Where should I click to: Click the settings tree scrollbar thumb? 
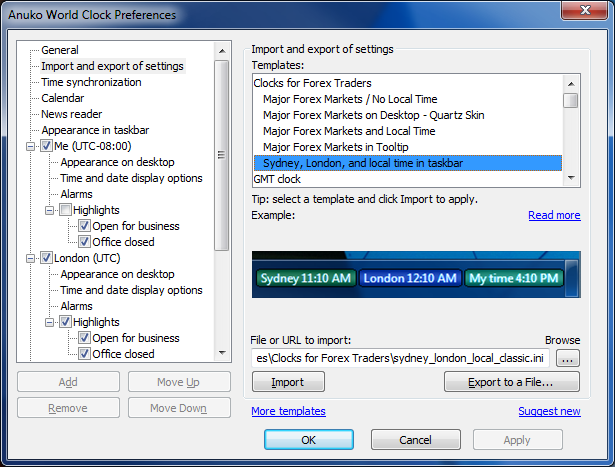pos(222,155)
